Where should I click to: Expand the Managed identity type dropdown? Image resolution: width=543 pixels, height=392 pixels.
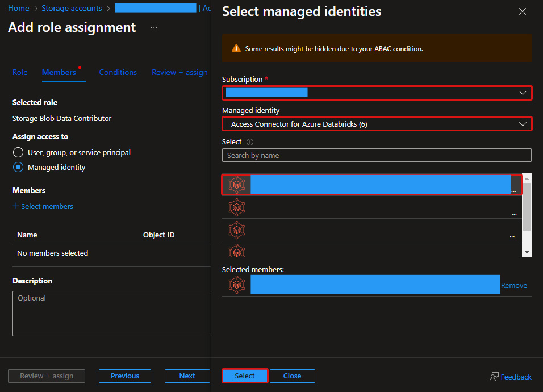click(377, 124)
